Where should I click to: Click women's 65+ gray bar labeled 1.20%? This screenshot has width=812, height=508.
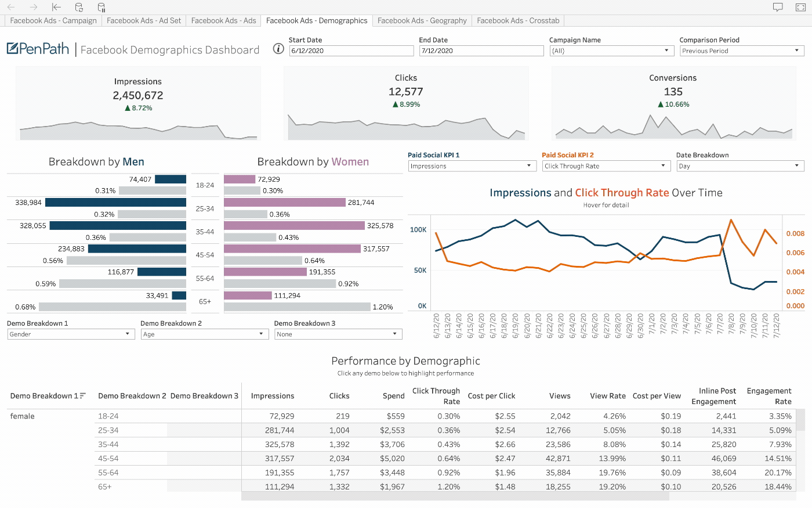click(297, 307)
